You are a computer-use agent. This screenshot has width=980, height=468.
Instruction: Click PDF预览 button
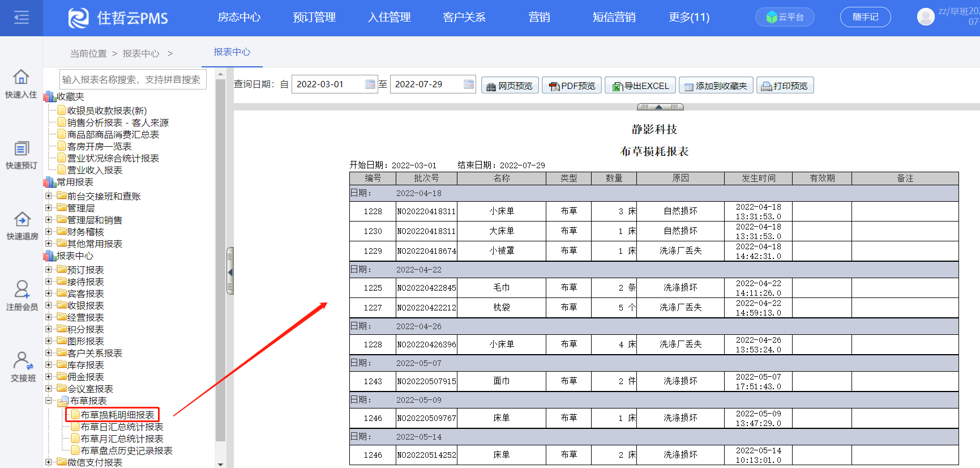click(x=572, y=86)
